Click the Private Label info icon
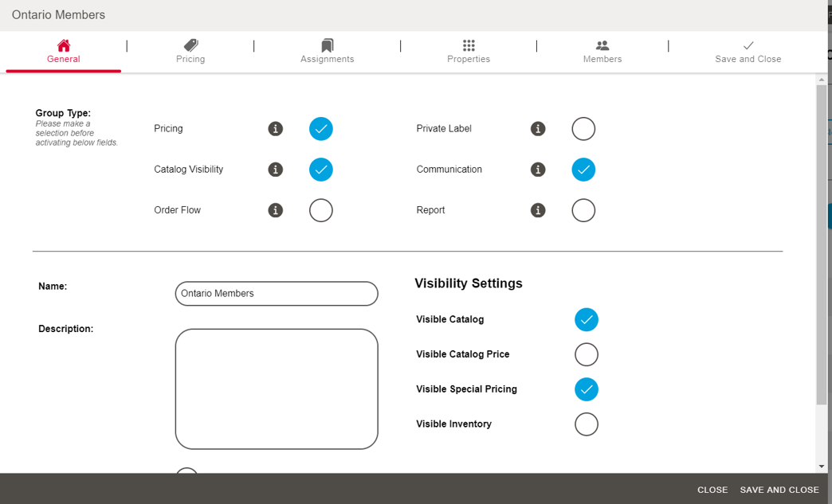 coord(538,128)
